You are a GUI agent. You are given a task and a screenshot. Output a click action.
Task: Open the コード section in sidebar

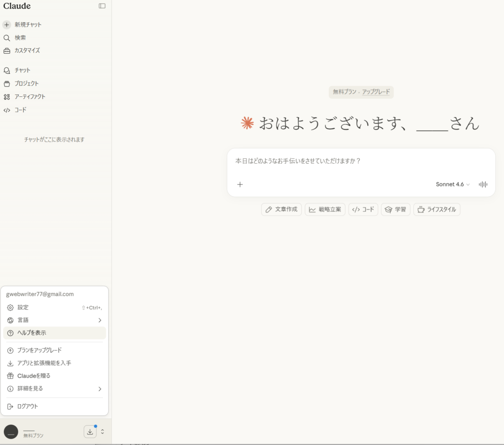point(20,110)
